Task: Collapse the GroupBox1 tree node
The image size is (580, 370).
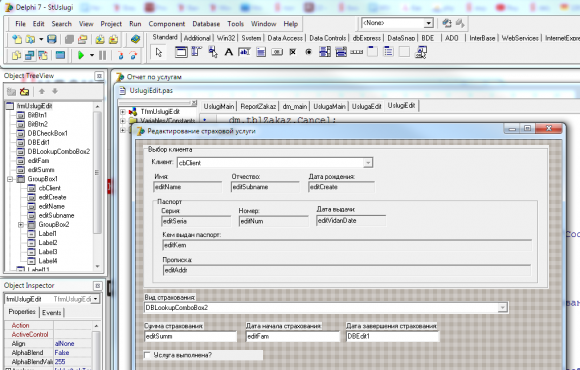Action: click(10, 179)
